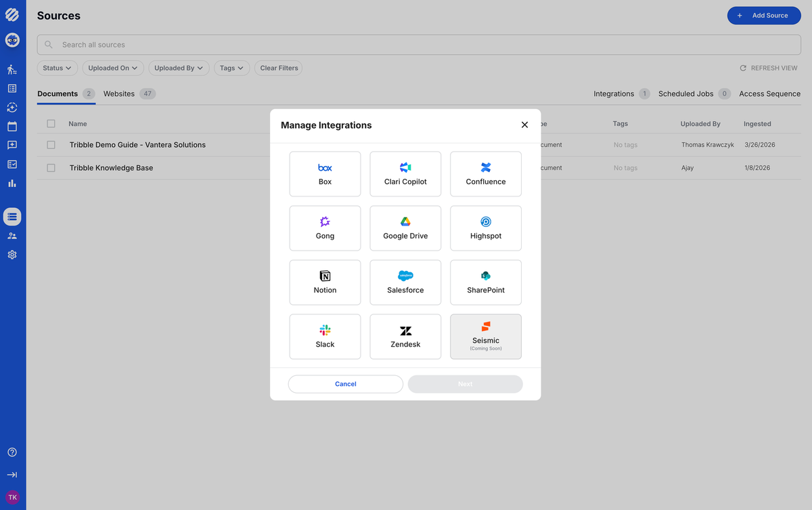This screenshot has height=510, width=812.
Task: Switch to the Documents tab
Action: pyautogui.click(x=66, y=93)
